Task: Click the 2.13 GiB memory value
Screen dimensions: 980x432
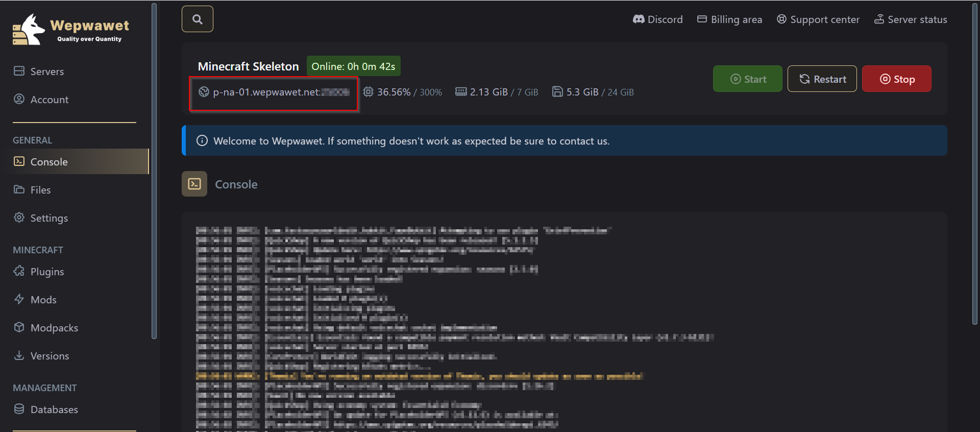Action: [x=489, y=92]
